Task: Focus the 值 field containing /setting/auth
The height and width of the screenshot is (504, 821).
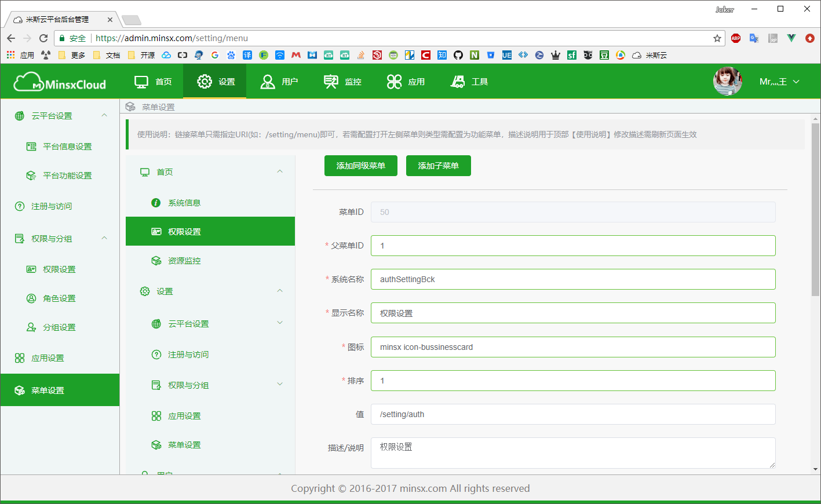Action: point(573,414)
